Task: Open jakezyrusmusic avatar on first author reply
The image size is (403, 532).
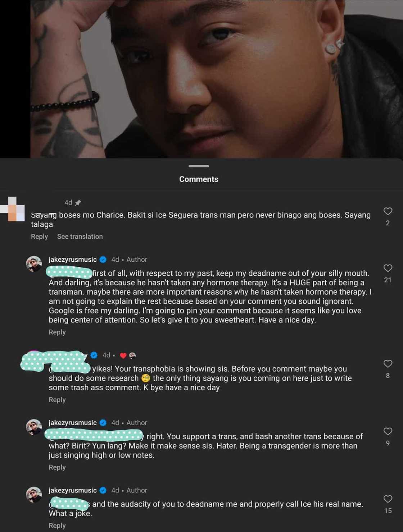Action: pos(34,264)
